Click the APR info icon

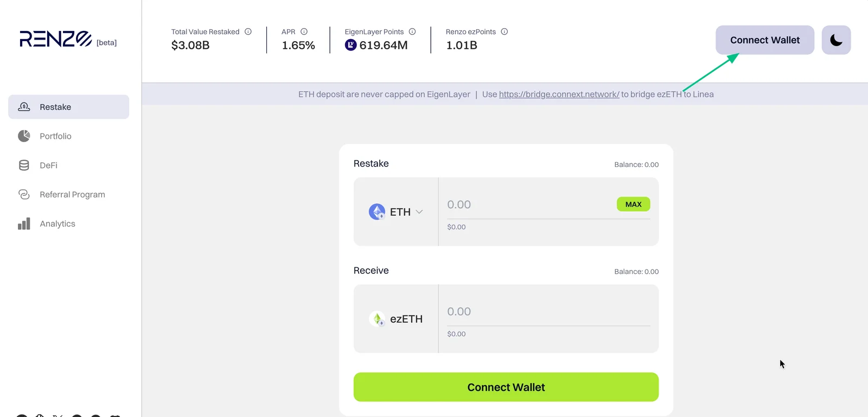click(304, 31)
